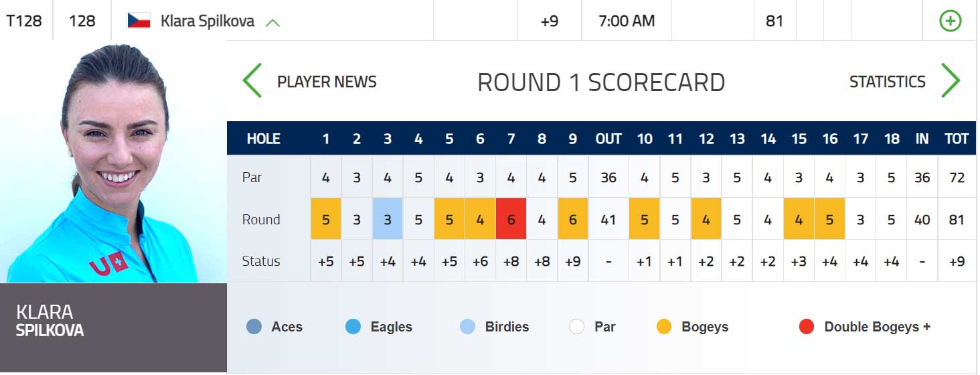Click the left green arrow icon

tap(252, 81)
